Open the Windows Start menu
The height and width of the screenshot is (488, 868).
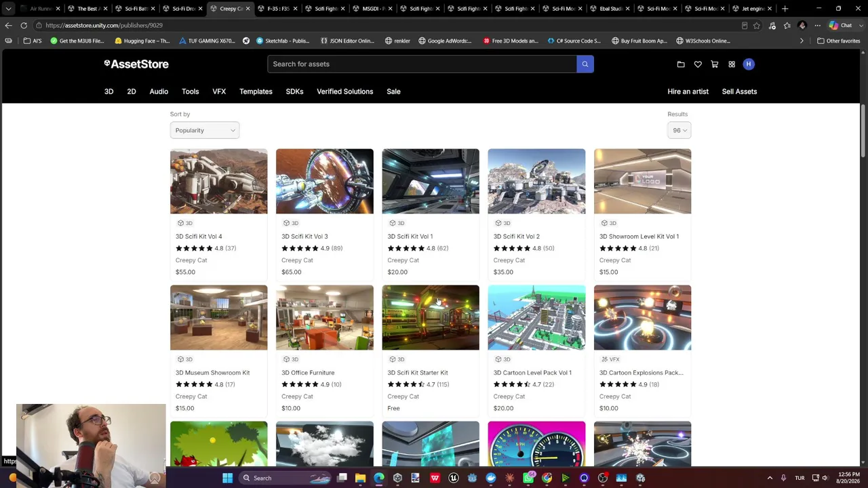pos(228,478)
